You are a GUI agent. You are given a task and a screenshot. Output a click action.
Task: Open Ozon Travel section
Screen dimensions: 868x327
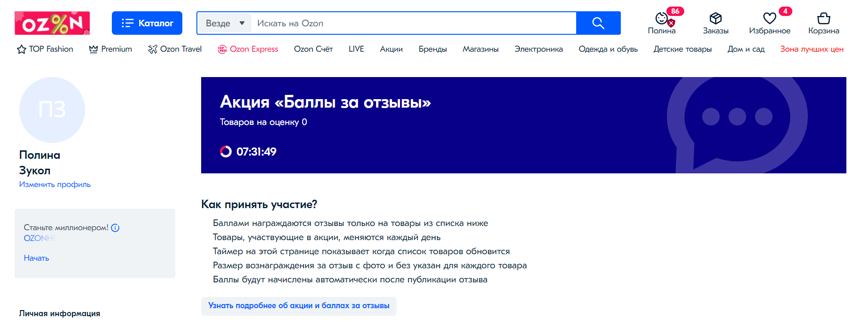point(175,49)
